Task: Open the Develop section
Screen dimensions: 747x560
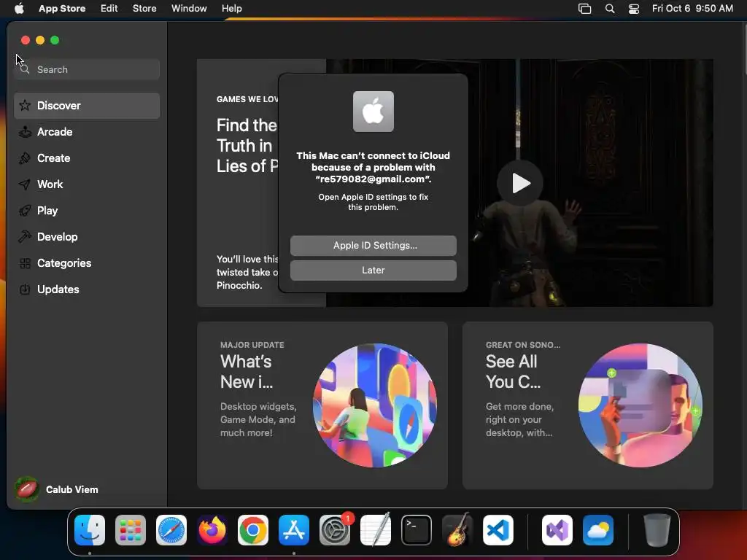Action: click(x=87, y=237)
